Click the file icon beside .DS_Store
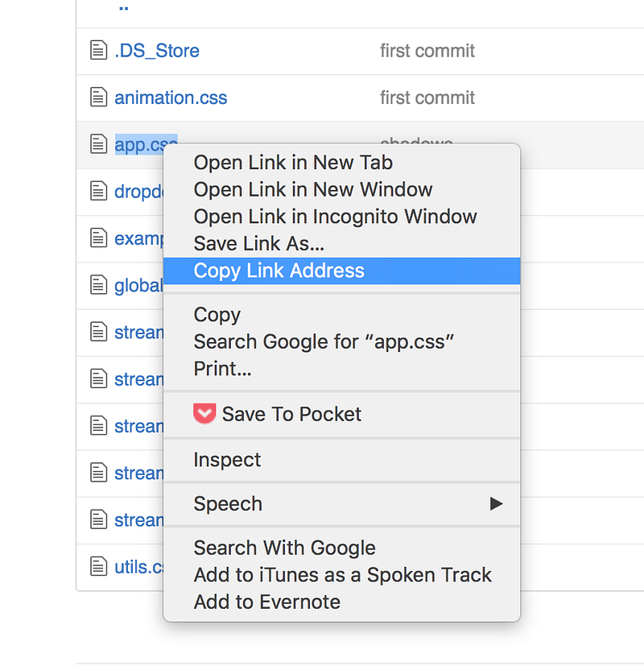 click(98, 50)
